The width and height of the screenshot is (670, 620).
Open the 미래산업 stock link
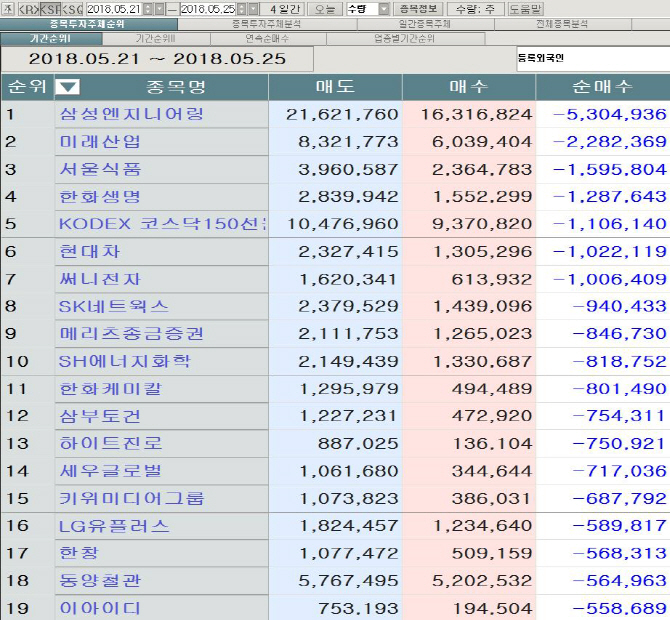coord(100,141)
